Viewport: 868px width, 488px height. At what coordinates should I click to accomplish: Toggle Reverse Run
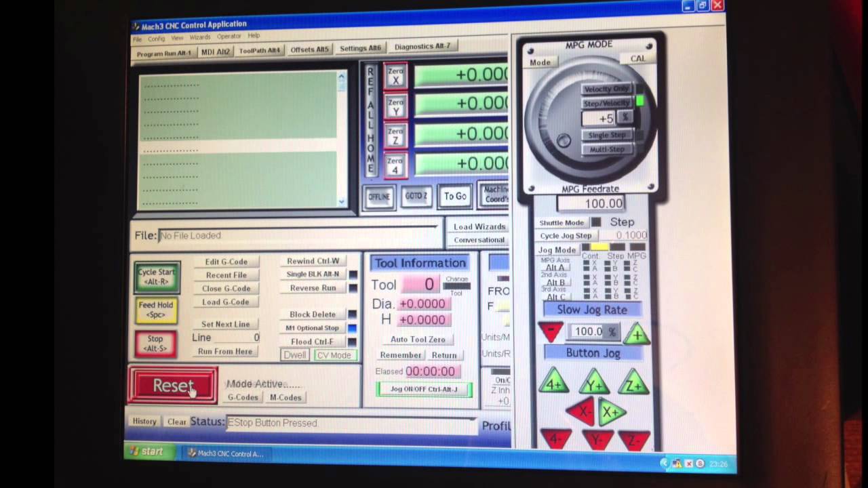[313, 287]
